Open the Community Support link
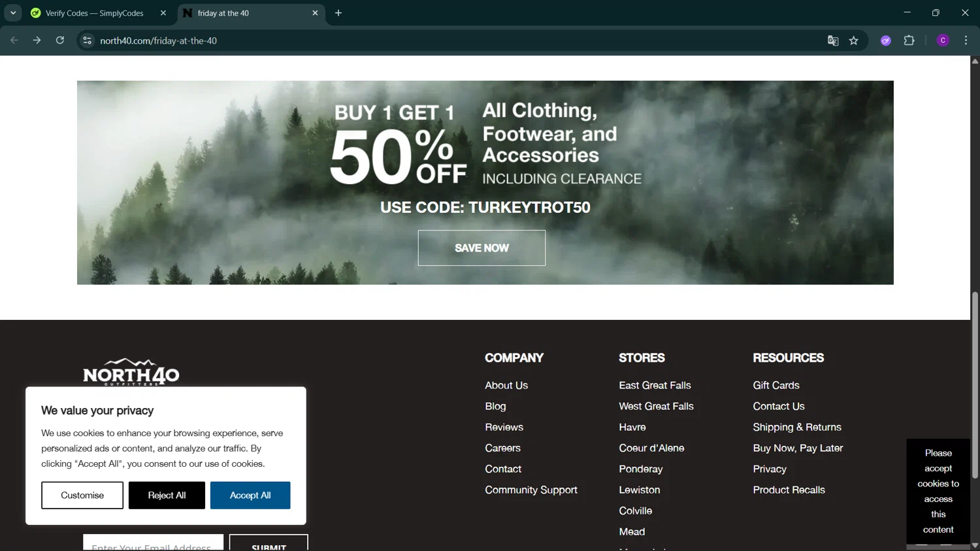This screenshot has height=551, width=980. 531,490
